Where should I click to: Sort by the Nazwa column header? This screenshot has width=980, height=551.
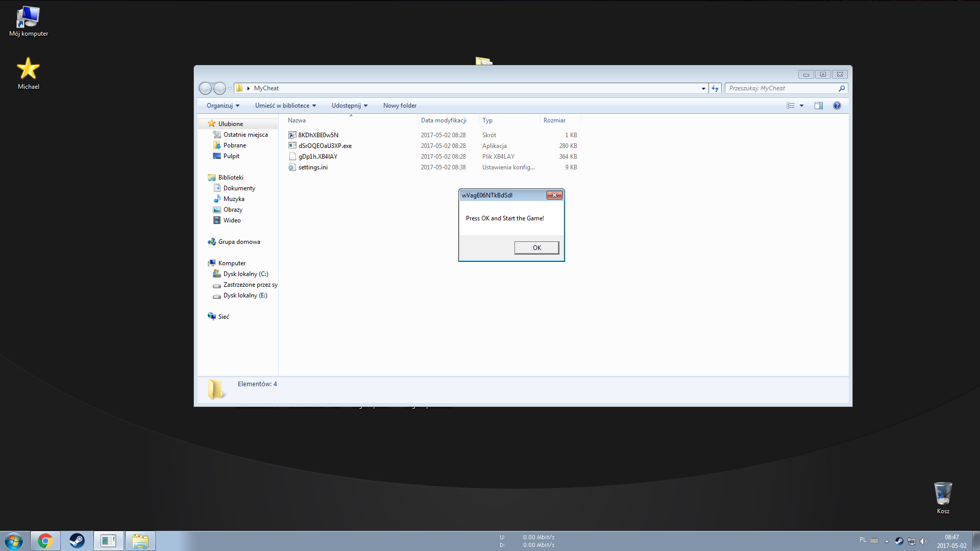(x=351, y=120)
